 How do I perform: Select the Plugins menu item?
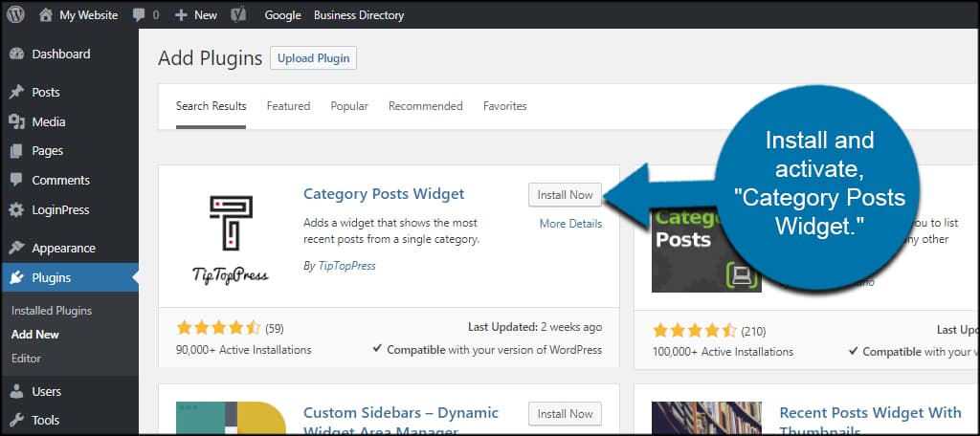[52, 278]
